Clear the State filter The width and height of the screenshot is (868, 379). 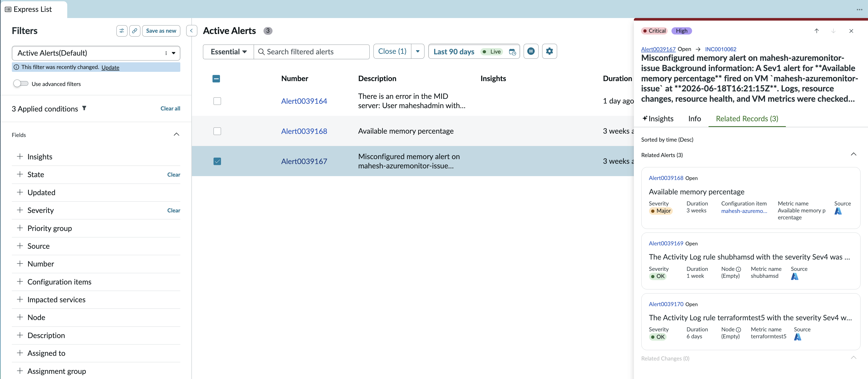click(x=174, y=175)
